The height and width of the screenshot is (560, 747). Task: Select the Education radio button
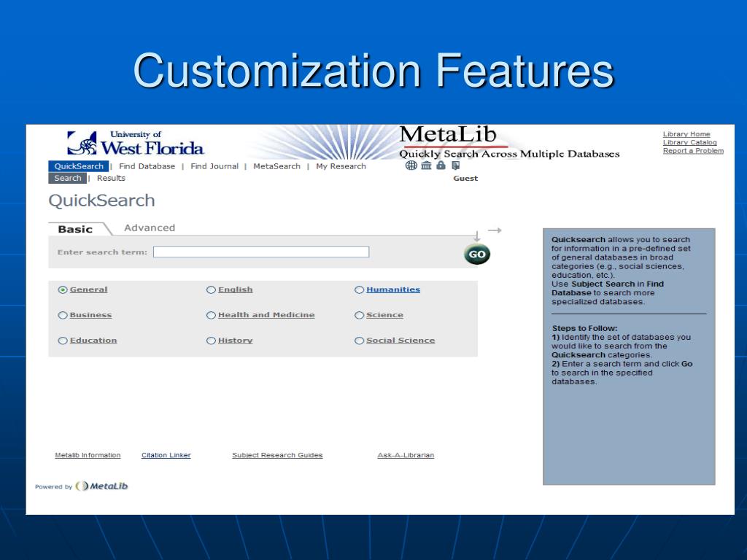63,341
